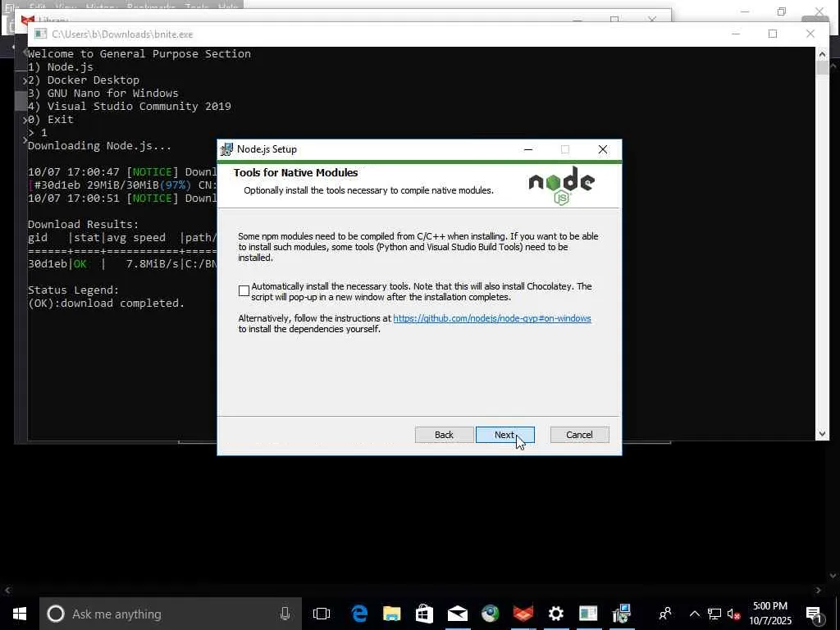Click the muted volume tray icon
Image resolution: width=840 pixels, height=630 pixels.
tap(733, 614)
